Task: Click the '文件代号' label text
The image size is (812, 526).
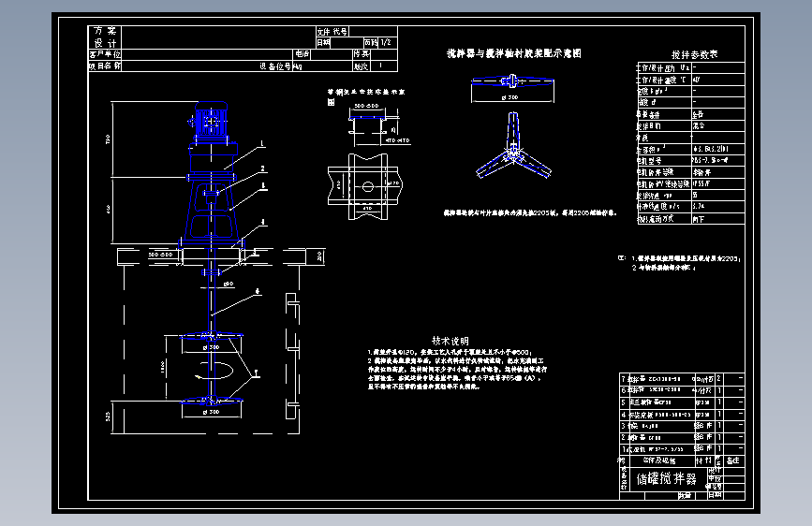Action: tap(332, 32)
